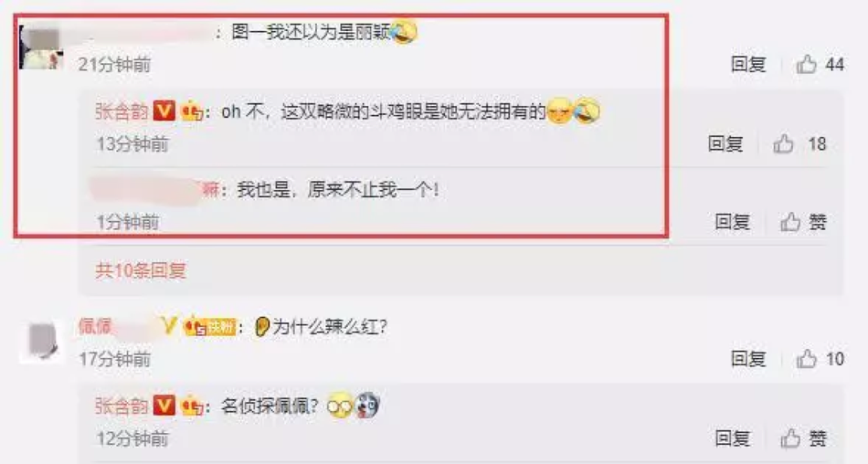Image resolution: width=868 pixels, height=464 pixels.
Task: Open the avatar of the 佩佩 commenter
Action: pos(42,340)
